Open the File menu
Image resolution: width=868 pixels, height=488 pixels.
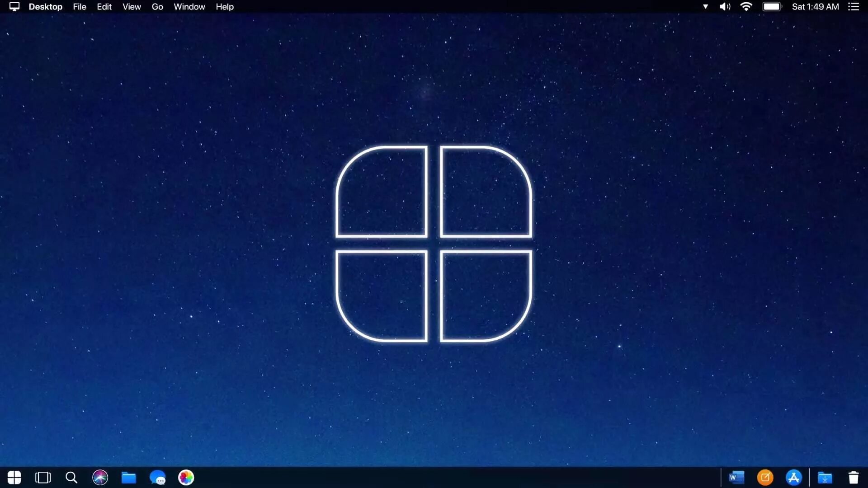pyautogui.click(x=80, y=7)
